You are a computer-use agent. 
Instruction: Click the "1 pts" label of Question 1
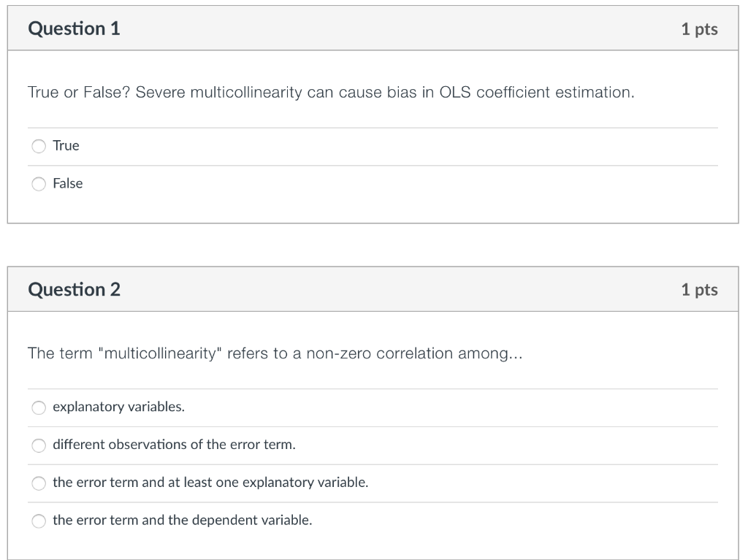[699, 29]
